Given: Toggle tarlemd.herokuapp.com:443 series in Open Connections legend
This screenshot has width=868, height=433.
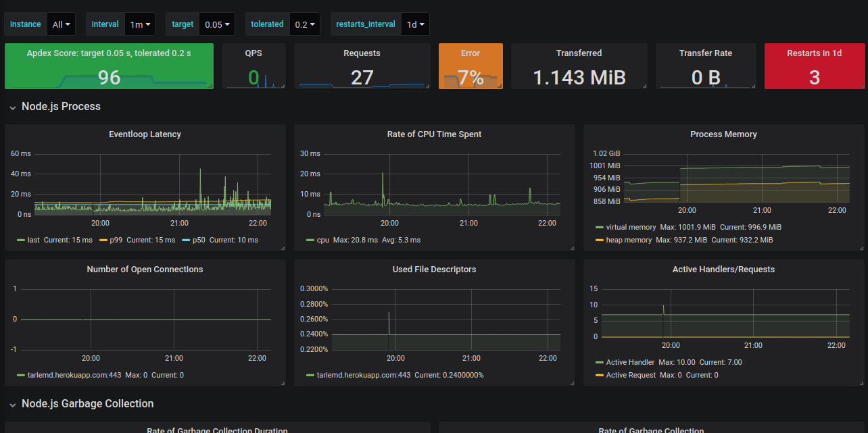Looking at the screenshot, I should coord(74,375).
